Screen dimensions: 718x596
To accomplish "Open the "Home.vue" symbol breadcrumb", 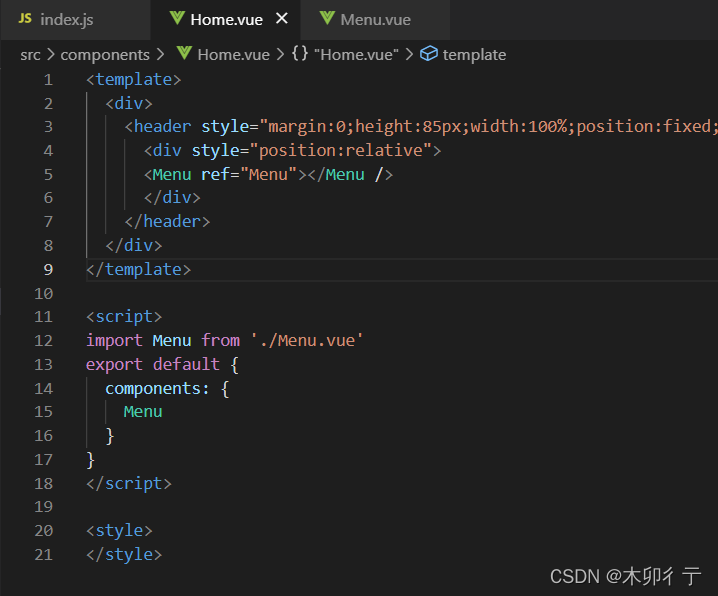I will (356, 55).
